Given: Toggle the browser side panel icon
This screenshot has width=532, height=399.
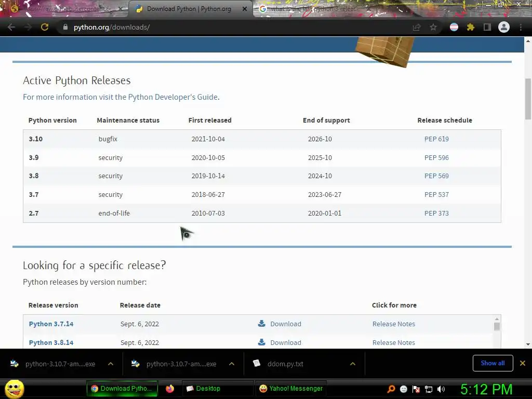Looking at the screenshot, I should point(487,27).
